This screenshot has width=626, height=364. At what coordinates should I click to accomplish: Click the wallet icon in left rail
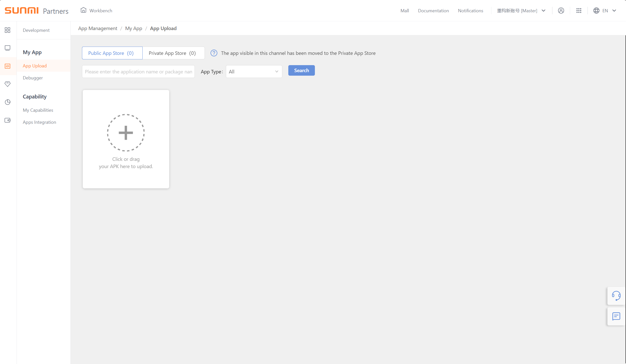[8, 120]
